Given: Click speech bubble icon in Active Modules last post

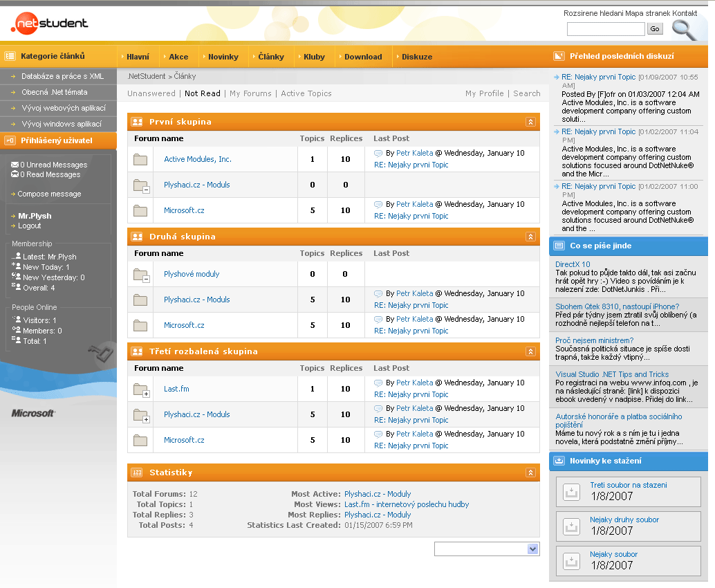Looking at the screenshot, I should tap(378, 154).
